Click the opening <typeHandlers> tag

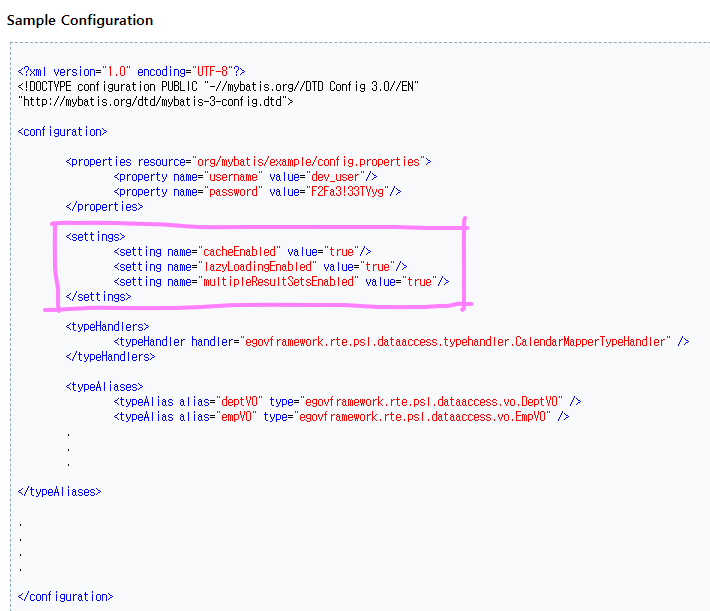[107, 327]
